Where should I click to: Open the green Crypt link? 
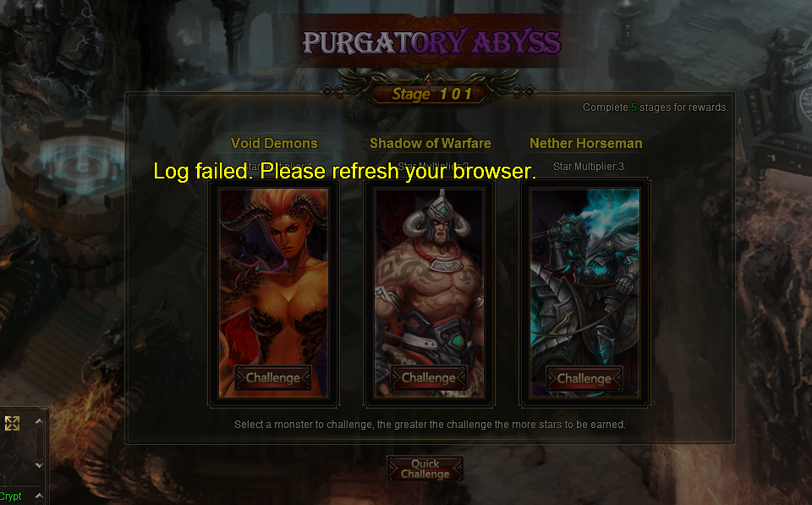10,497
